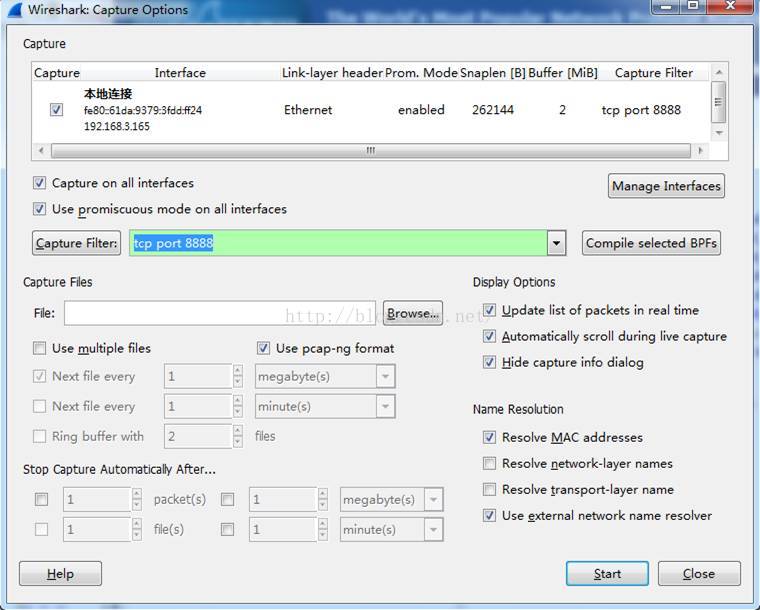Click the Close button at bottom

pyautogui.click(x=699, y=574)
